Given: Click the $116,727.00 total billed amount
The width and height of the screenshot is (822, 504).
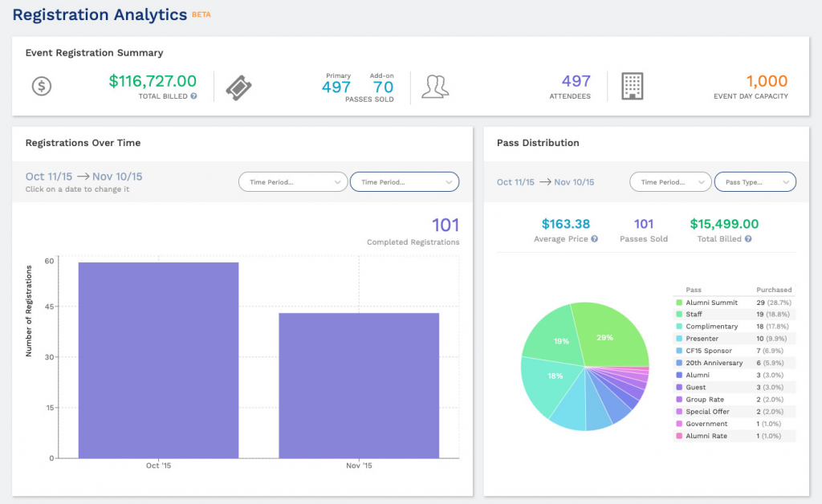Looking at the screenshot, I should (153, 81).
